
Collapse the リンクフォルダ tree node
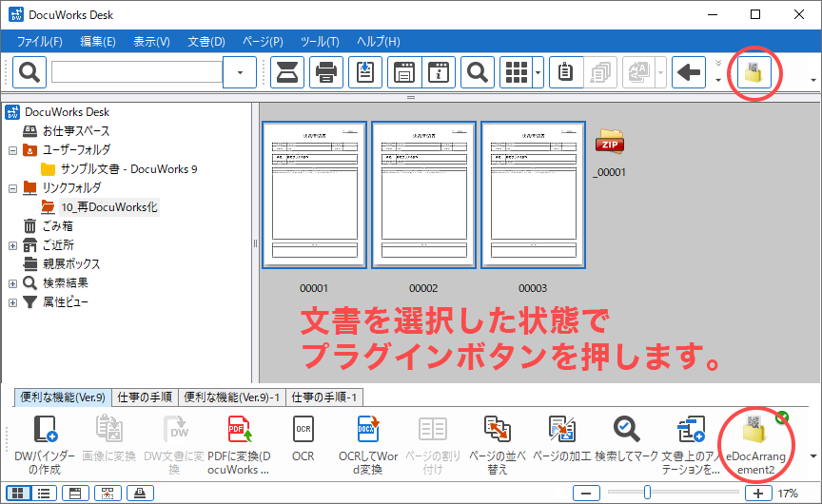13,188
